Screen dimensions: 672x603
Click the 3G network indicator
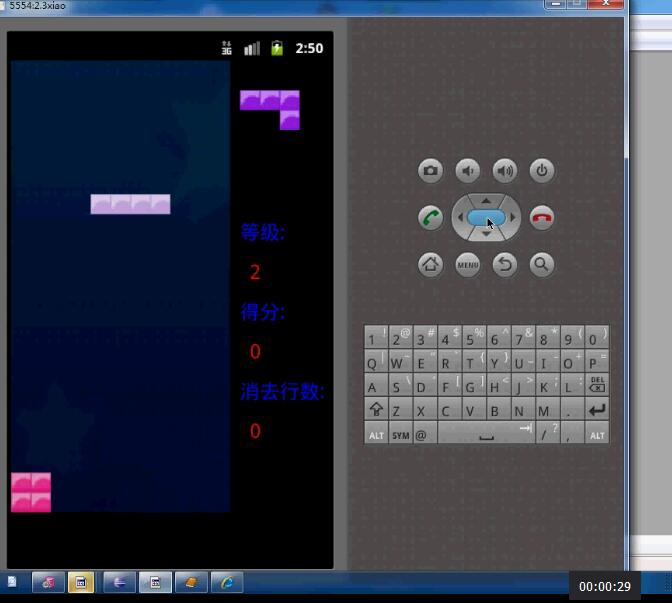[x=226, y=48]
